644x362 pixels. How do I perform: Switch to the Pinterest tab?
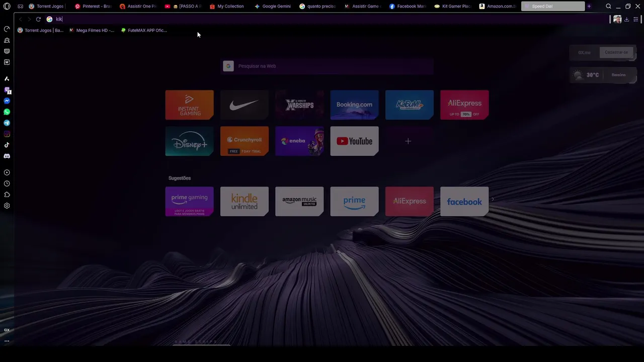(x=93, y=7)
